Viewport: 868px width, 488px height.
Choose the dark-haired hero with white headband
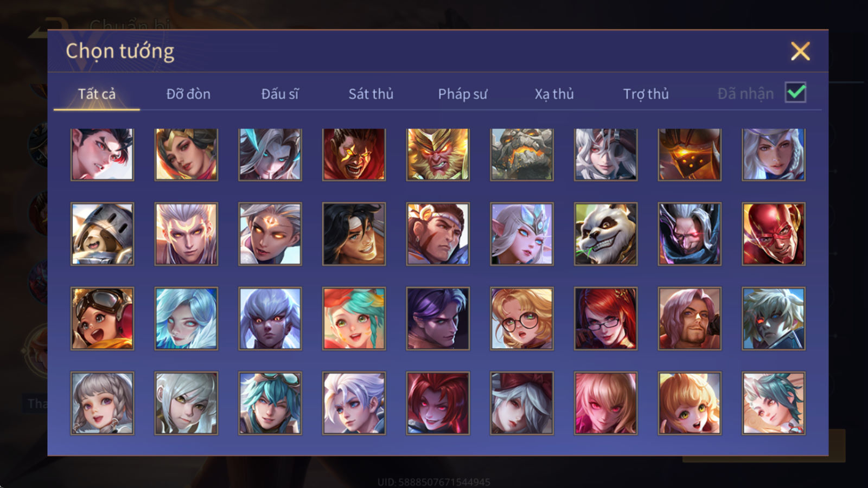tap(354, 234)
